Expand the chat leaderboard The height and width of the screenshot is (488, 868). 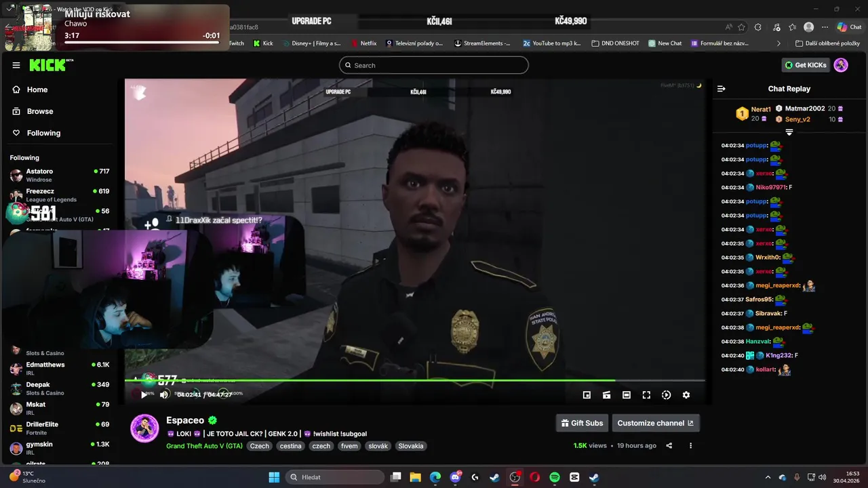[789, 132]
